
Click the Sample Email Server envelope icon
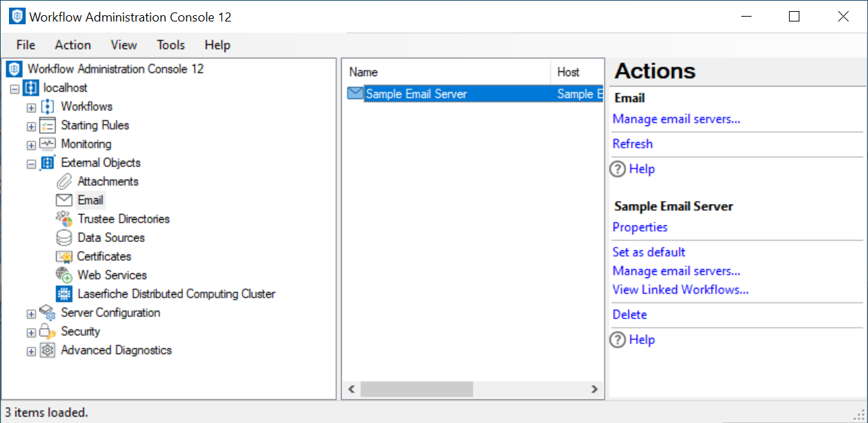click(x=355, y=94)
